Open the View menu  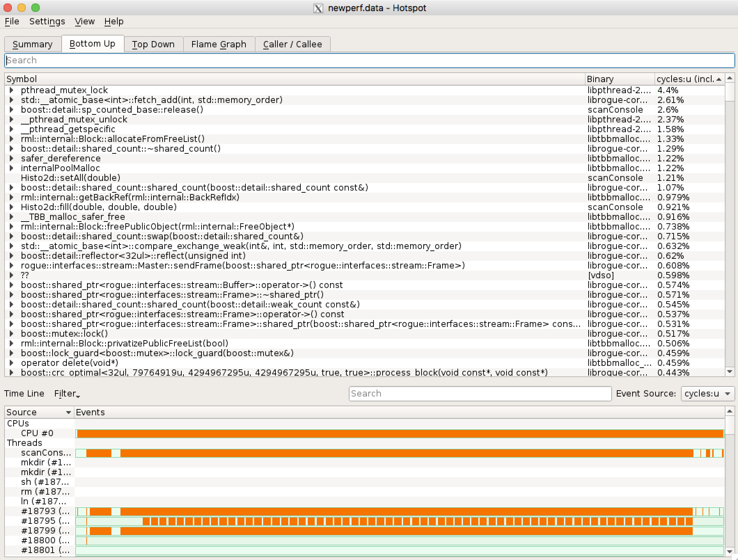tap(85, 22)
